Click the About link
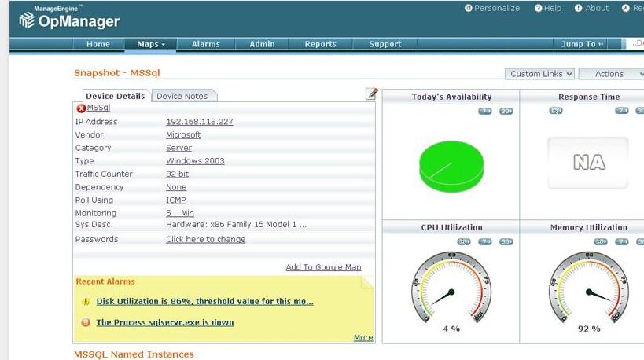The image size is (644, 360). click(597, 8)
